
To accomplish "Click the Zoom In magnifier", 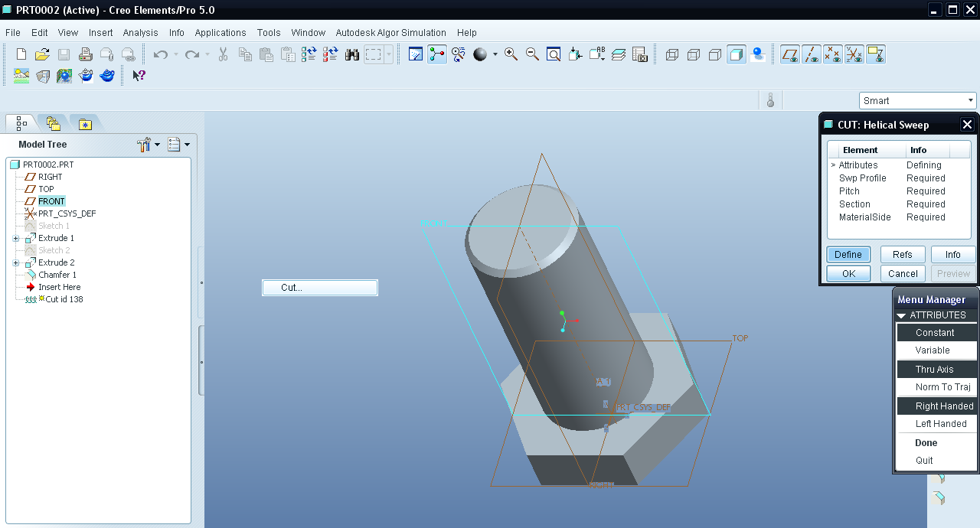I will point(511,54).
